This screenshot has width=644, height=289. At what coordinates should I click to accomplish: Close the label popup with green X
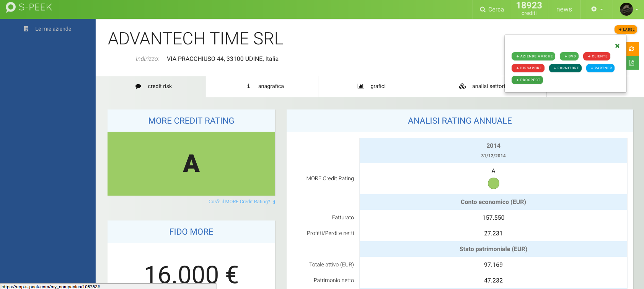click(x=617, y=46)
